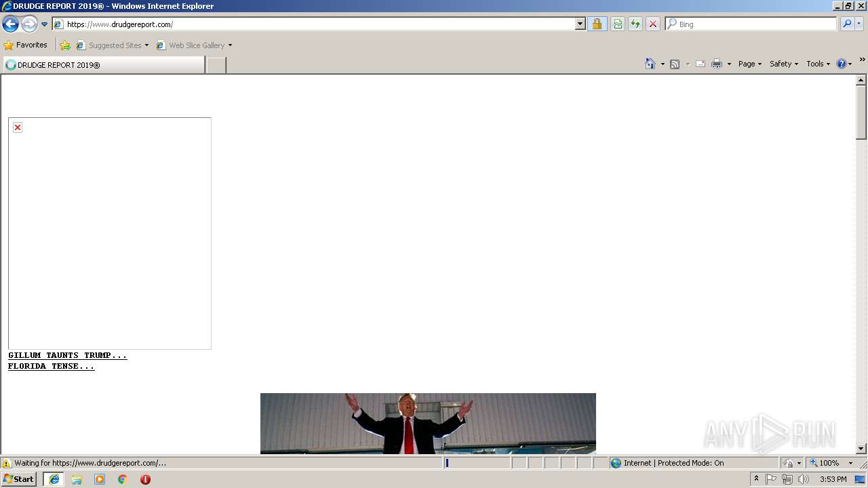The image size is (868, 488).
Task: Expand the address bar autocomplete dropdown
Action: (580, 24)
